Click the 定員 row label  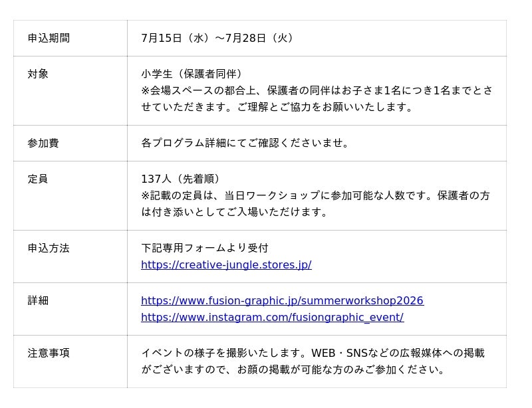[x=38, y=179]
